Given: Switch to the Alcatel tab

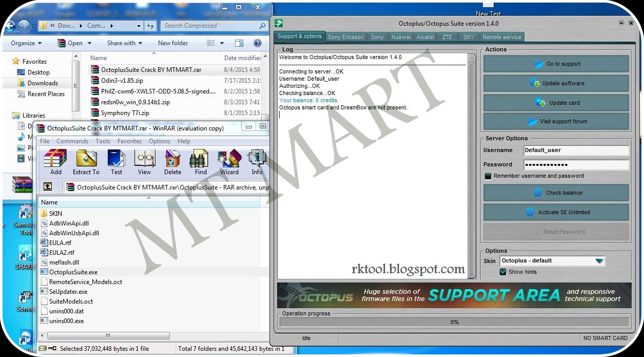Looking at the screenshot, I should (x=425, y=37).
